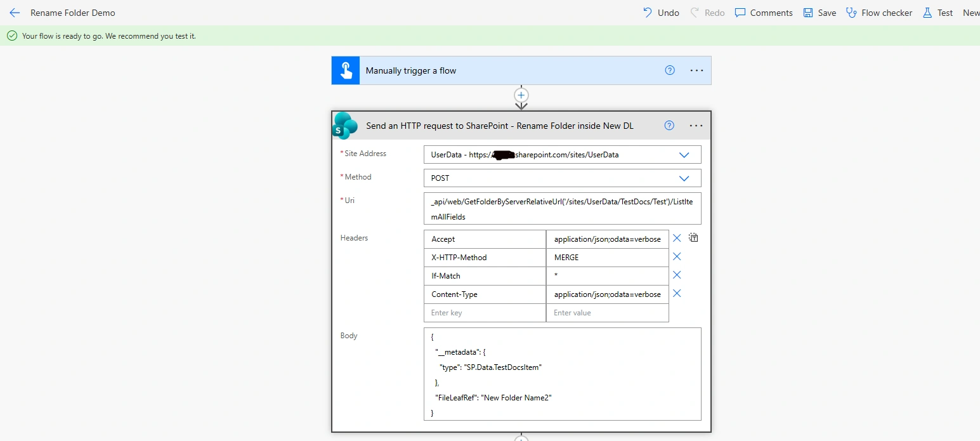Click the Test flask icon
This screenshot has height=441, width=980.
927,13
